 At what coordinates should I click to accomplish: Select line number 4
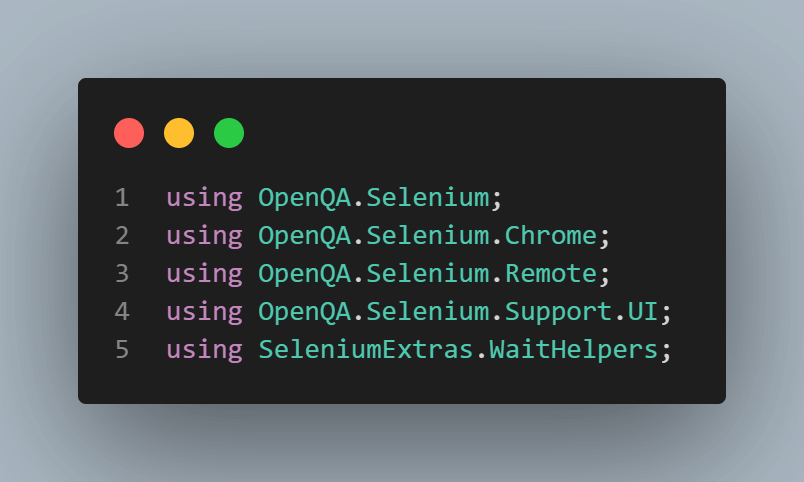pos(122,312)
